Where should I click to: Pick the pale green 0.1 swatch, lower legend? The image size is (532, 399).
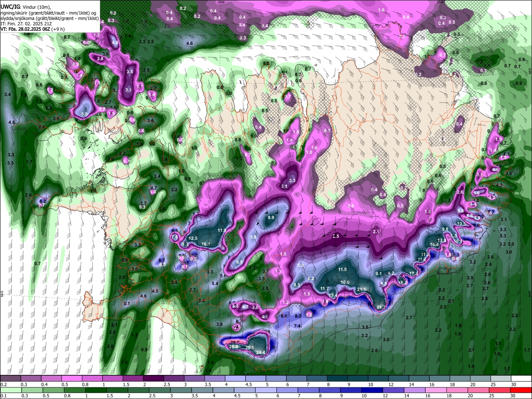(x=10, y=390)
